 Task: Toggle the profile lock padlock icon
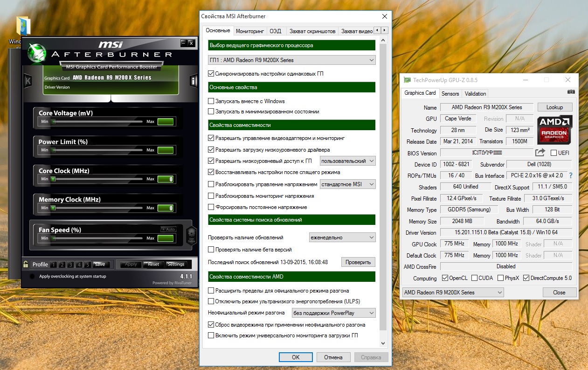click(x=26, y=264)
